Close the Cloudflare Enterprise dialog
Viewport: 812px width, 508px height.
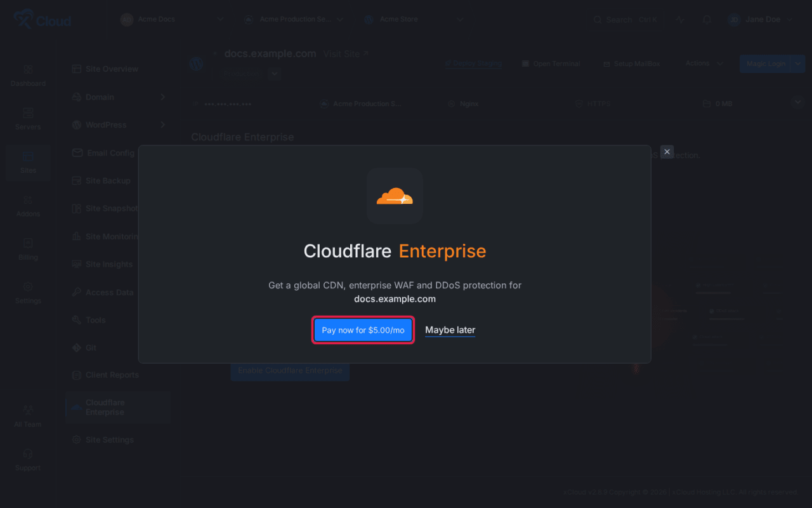pos(667,152)
